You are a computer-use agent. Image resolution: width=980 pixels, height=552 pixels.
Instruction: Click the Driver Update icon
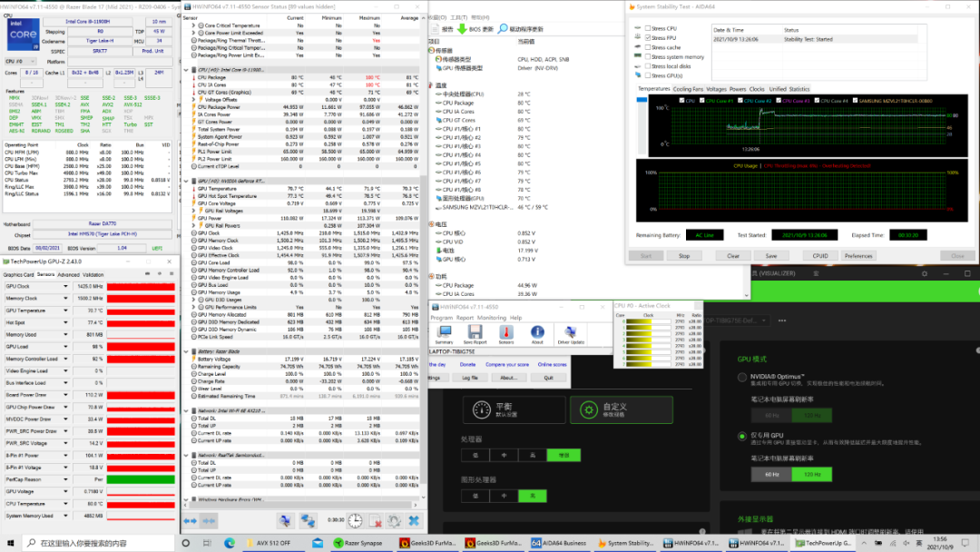tap(571, 333)
